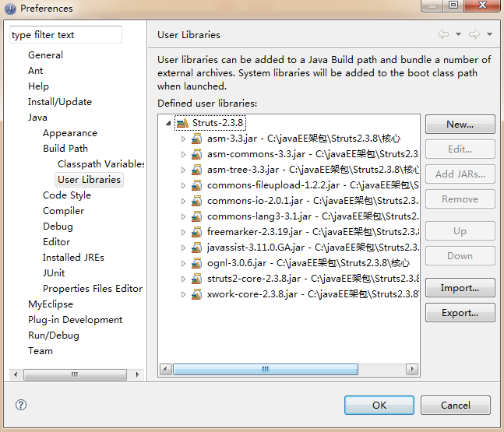Click the Preferences window title icon
This screenshot has height=432, width=504.
[x=10, y=9]
